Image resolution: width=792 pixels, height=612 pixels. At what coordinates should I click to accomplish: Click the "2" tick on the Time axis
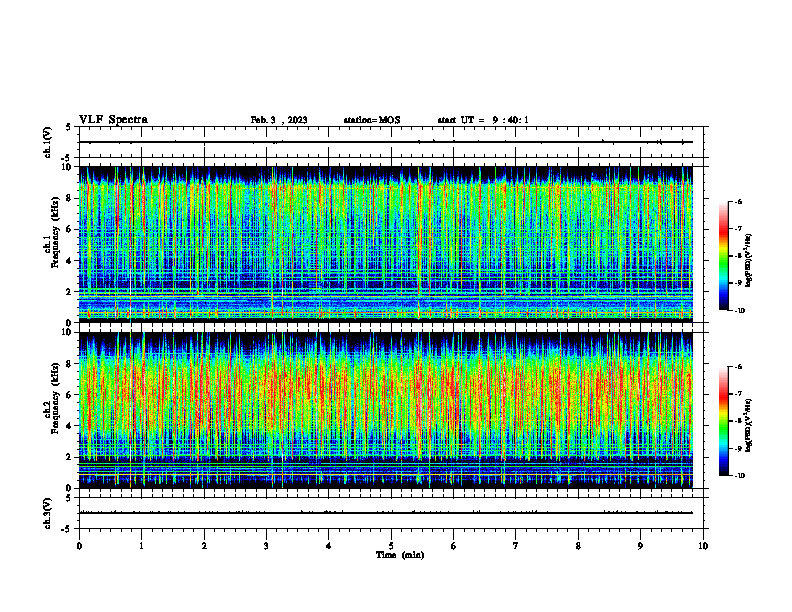(x=204, y=546)
